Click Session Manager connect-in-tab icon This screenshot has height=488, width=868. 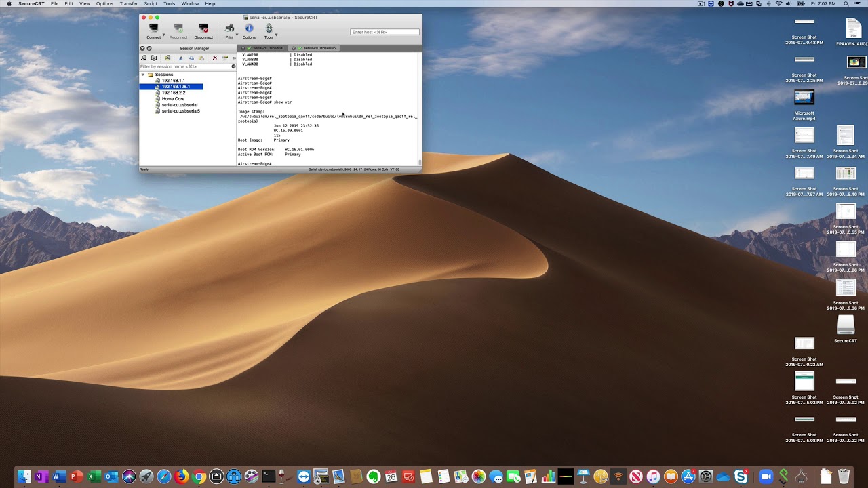(154, 58)
